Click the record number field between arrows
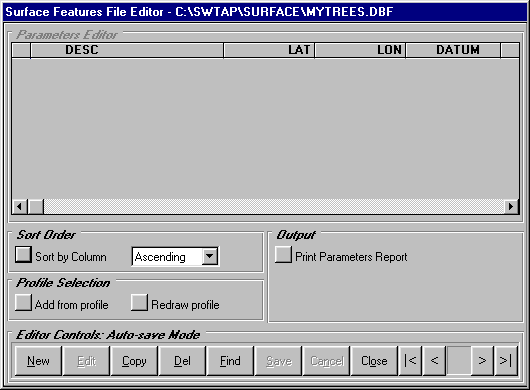The image size is (530, 390). pos(458,361)
